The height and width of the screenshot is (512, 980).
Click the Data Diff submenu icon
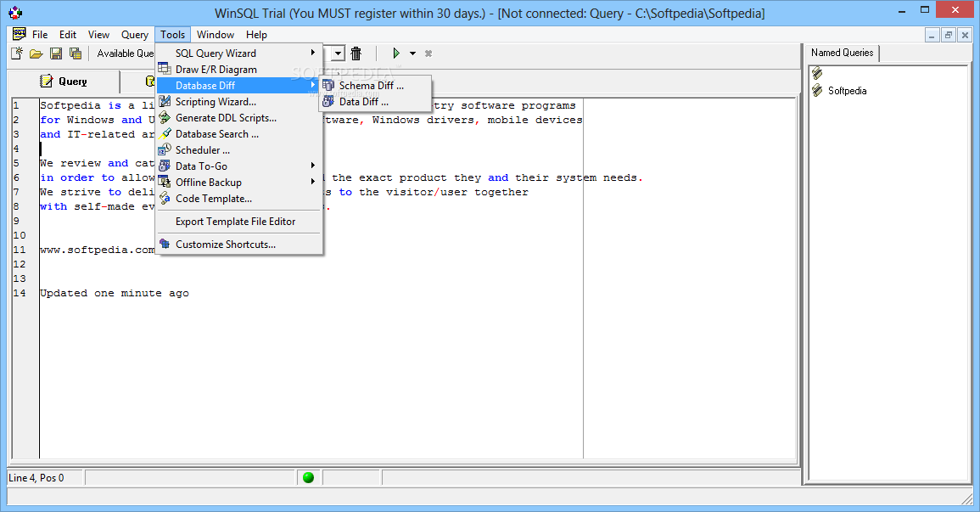[328, 101]
